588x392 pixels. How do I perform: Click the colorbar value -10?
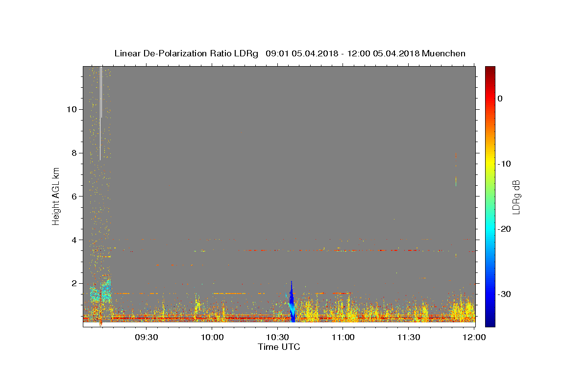point(504,164)
